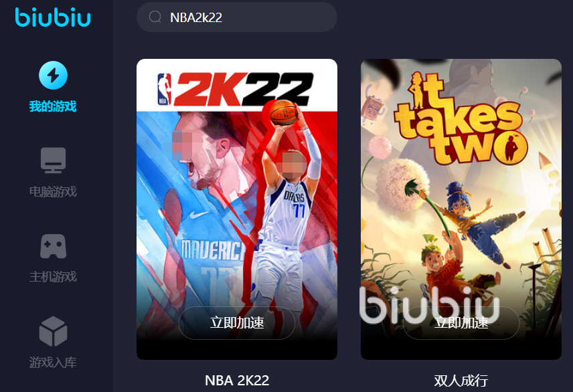Open the It Takes Two cover art
The height and width of the screenshot is (392, 573).
point(461,209)
